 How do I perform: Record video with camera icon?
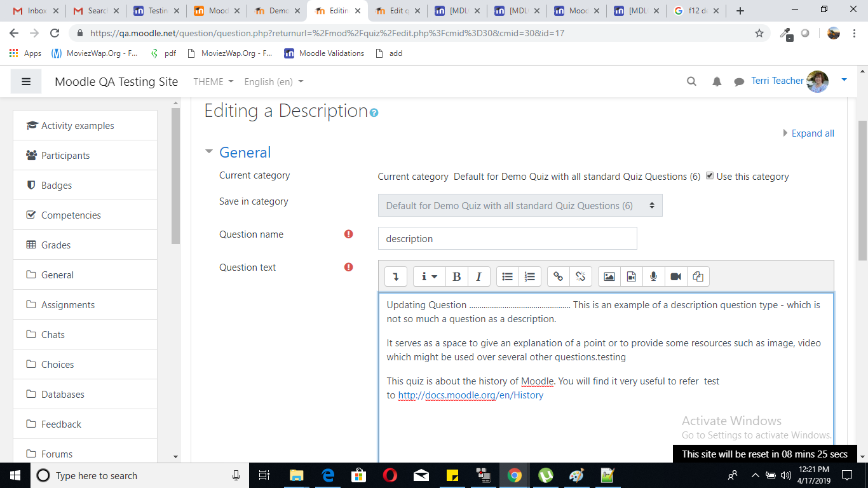(675, 276)
